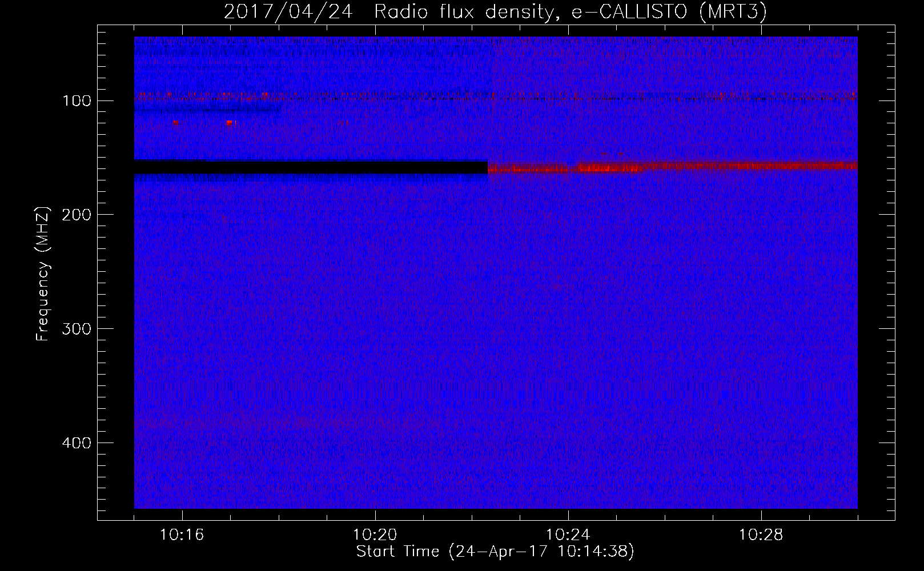
Task: Click the "Frequency (MHZ)" y-axis label
Action: (43, 274)
